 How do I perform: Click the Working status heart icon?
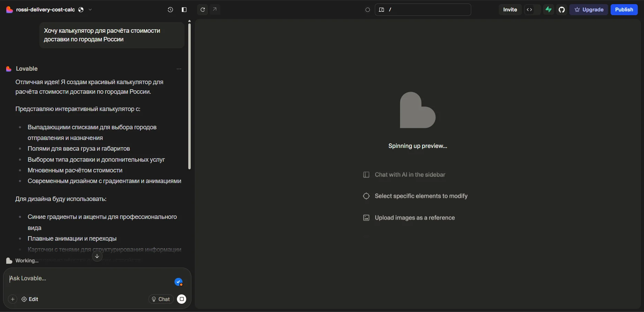coord(9,261)
